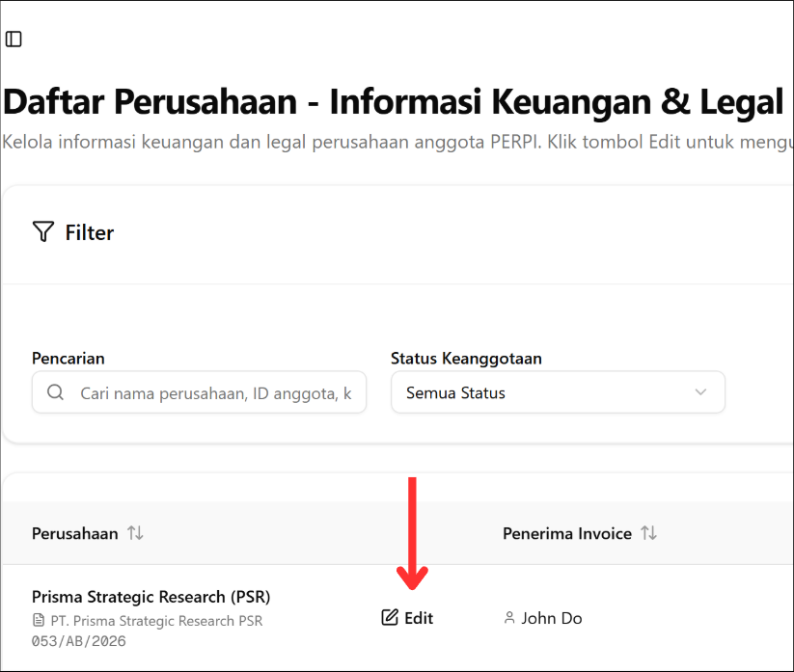Sort by Penerima Invoice column header
The image size is (794, 672).
[567, 533]
